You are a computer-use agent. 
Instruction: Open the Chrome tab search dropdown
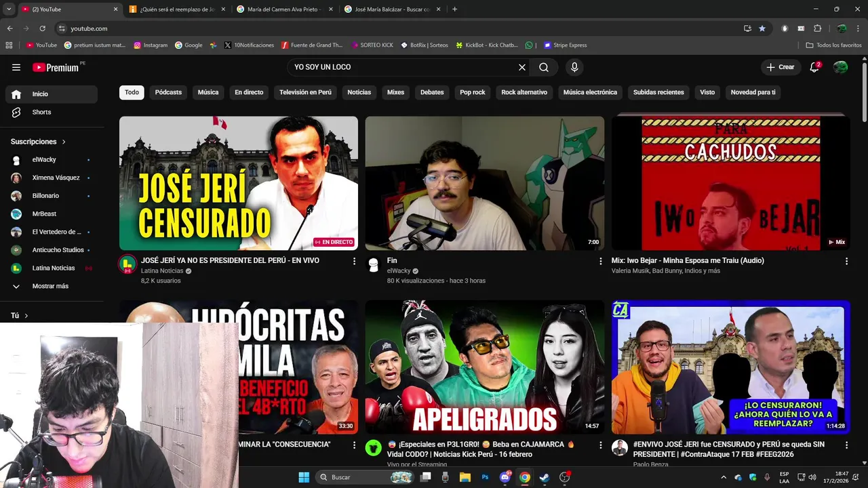(8, 9)
